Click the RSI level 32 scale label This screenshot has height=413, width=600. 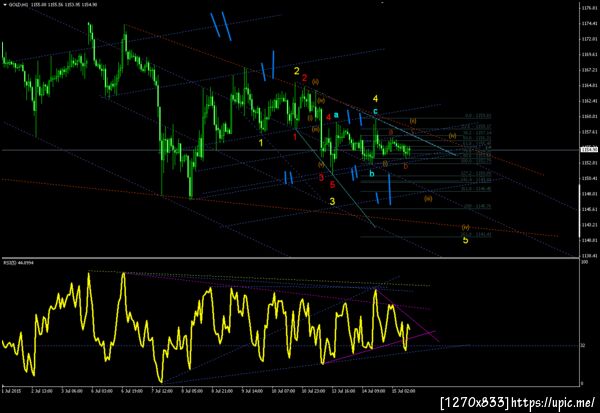click(583, 346)
